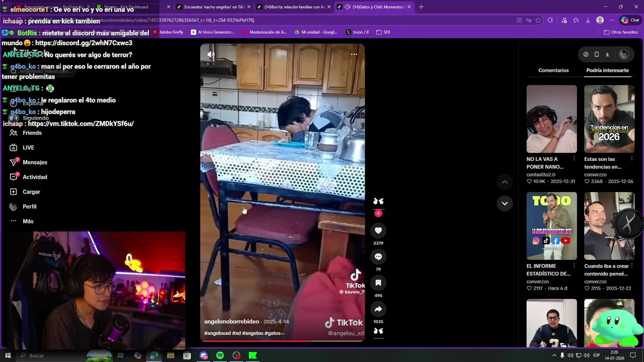Open the angelonoborrebideo profile link
644x362 pixels.
[x=231, y=322]
